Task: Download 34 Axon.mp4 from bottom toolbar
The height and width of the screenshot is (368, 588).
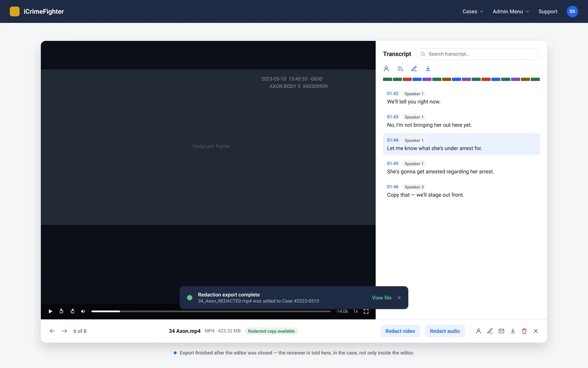Action: 513,331
